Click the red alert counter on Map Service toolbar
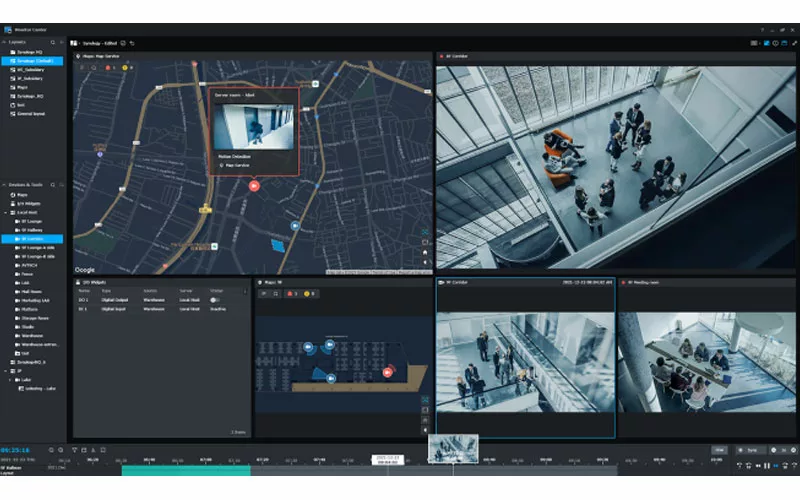 pyautogui.click(x=110, y=67)
